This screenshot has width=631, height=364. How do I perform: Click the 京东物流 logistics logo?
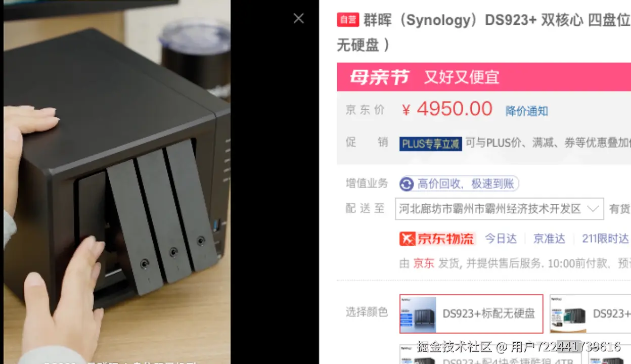(x=437, y=239)
